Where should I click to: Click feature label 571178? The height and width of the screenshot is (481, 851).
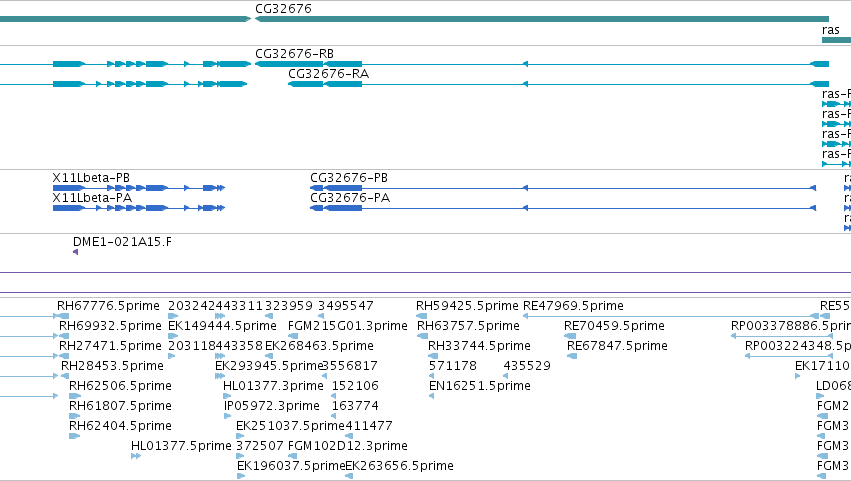click(x=453, y=366)
